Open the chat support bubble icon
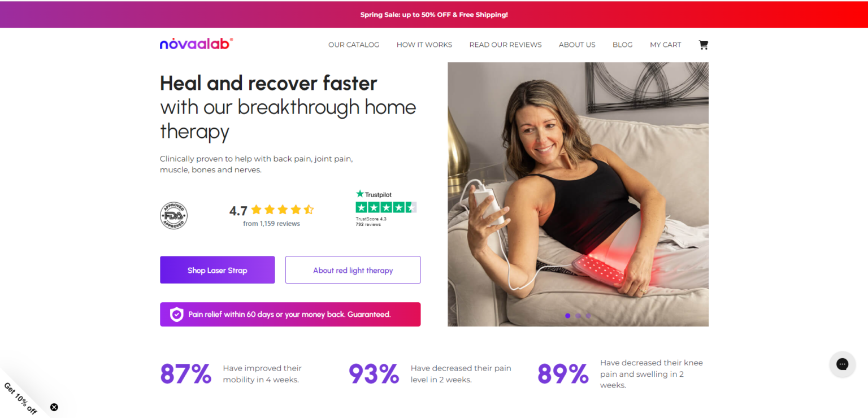Screen dimensions: 868x418 [842, 364]
